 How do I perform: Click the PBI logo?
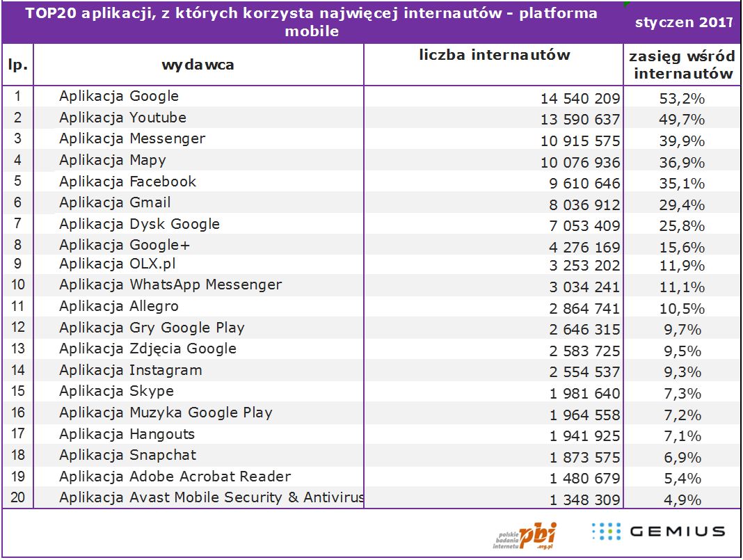tap(525, 536)
